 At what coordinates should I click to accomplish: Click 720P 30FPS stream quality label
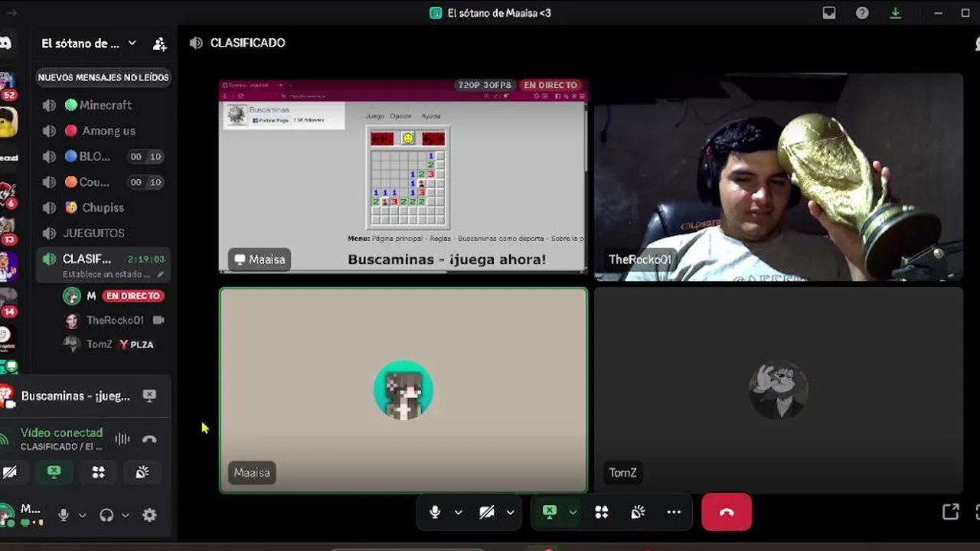pos(485,85)
